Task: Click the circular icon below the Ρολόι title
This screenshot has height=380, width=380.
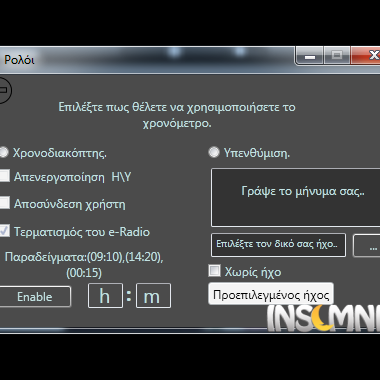Action: click(5, 90)
